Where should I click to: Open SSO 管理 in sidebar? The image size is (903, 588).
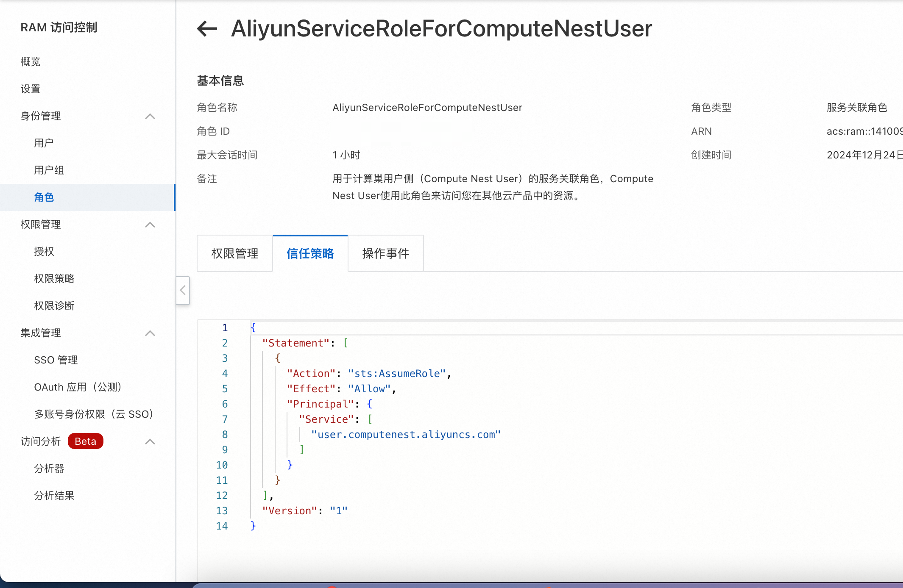tap(56, 360)
